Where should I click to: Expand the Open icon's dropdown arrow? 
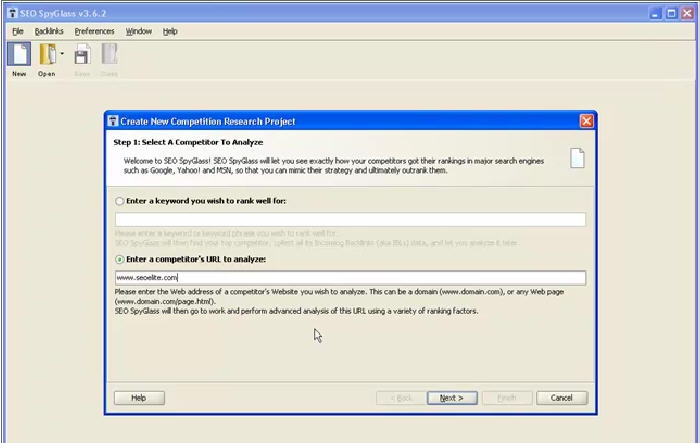click(62, 54)
